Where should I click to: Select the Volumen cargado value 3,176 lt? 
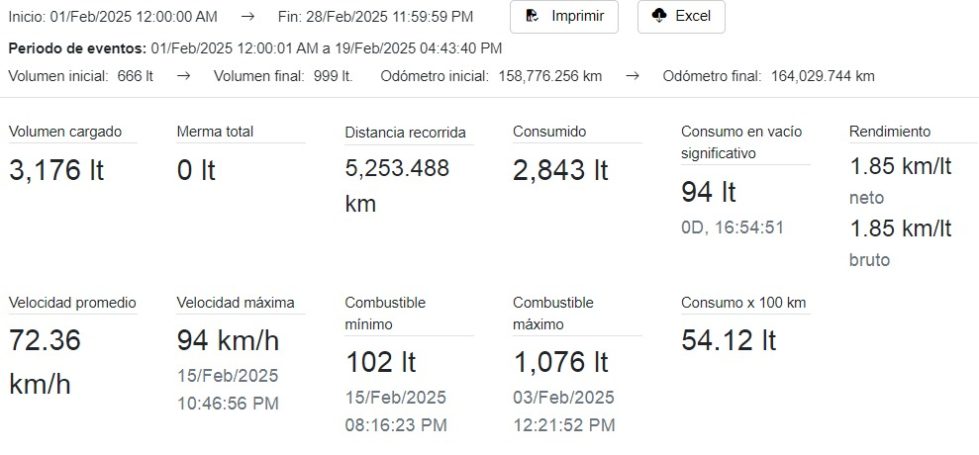(56, 170)
